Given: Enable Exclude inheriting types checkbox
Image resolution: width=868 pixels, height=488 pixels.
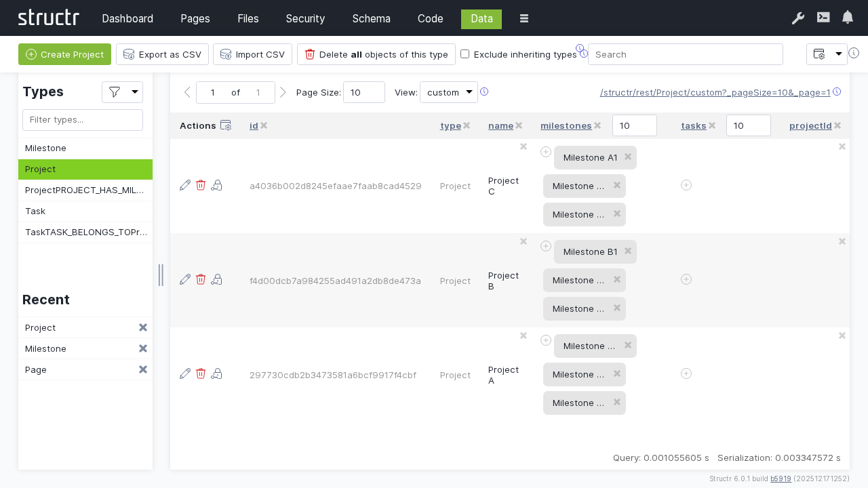Looking at the screenshot, I should point(465,54).
